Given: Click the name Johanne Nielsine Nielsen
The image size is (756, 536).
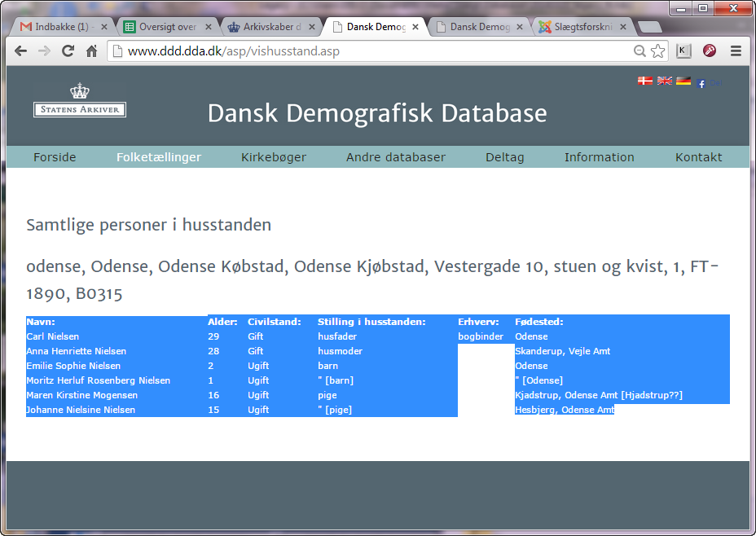Looking at the screenshot, I should (x=81, y=410).
